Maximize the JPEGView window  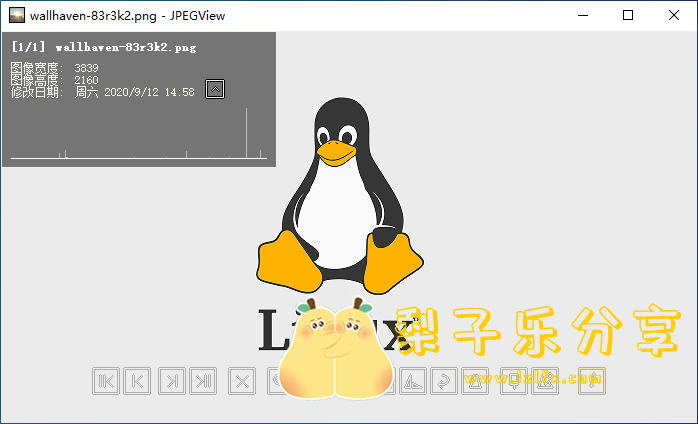tap(628, 16)
